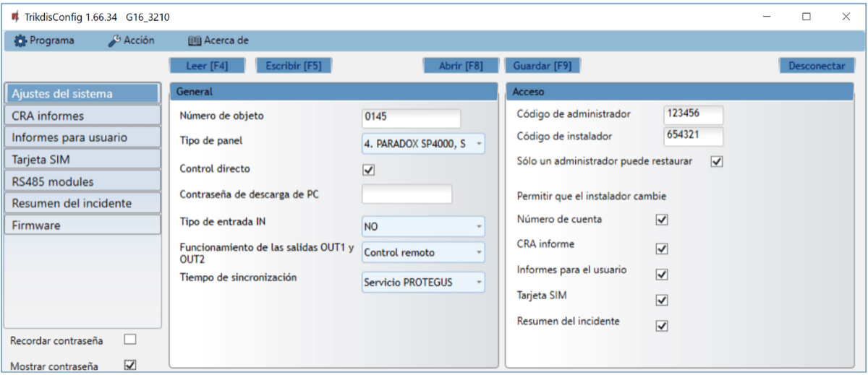Image resolution: width=868 pixels, height=375 pixels.
Task: Expand the Tipo de entrada IN dropdown
Action: pos(423,227)
